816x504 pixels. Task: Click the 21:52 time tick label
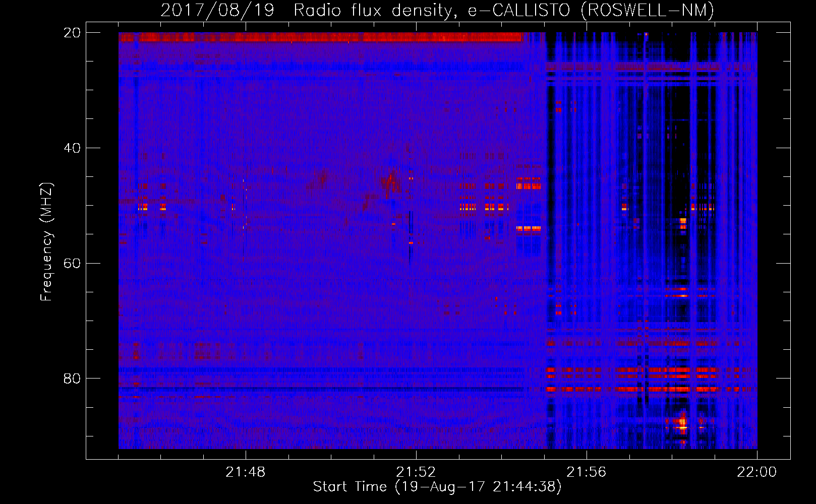[416, 472]
